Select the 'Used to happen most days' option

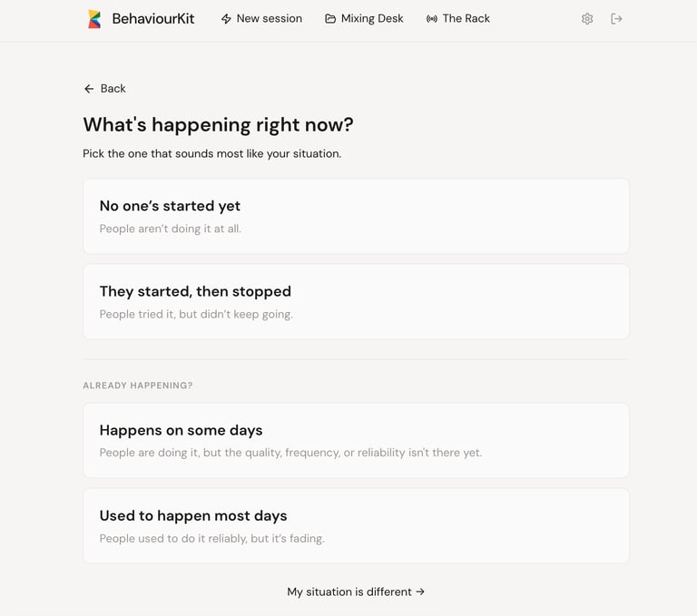pyautogui.click(x=356, y=525)
